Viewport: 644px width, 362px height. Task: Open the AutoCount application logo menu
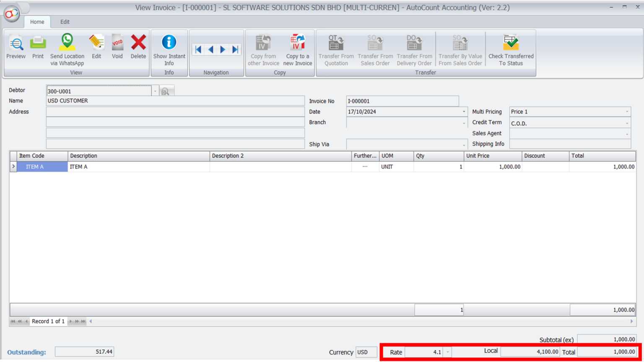coord(12,14)
